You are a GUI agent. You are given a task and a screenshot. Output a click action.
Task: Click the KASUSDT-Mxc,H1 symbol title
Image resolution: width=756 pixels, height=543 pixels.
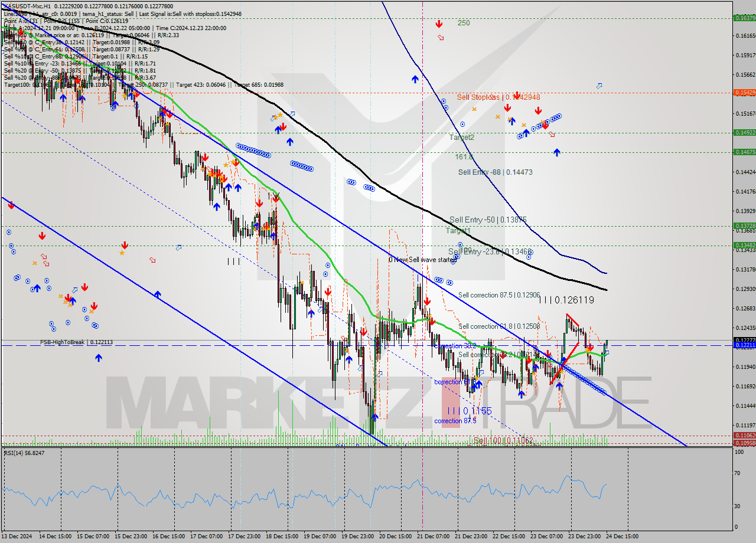(27, 6)
